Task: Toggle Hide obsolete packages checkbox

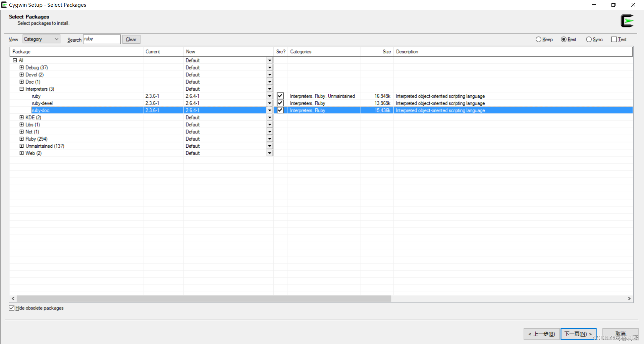Action: click(12, 308)
